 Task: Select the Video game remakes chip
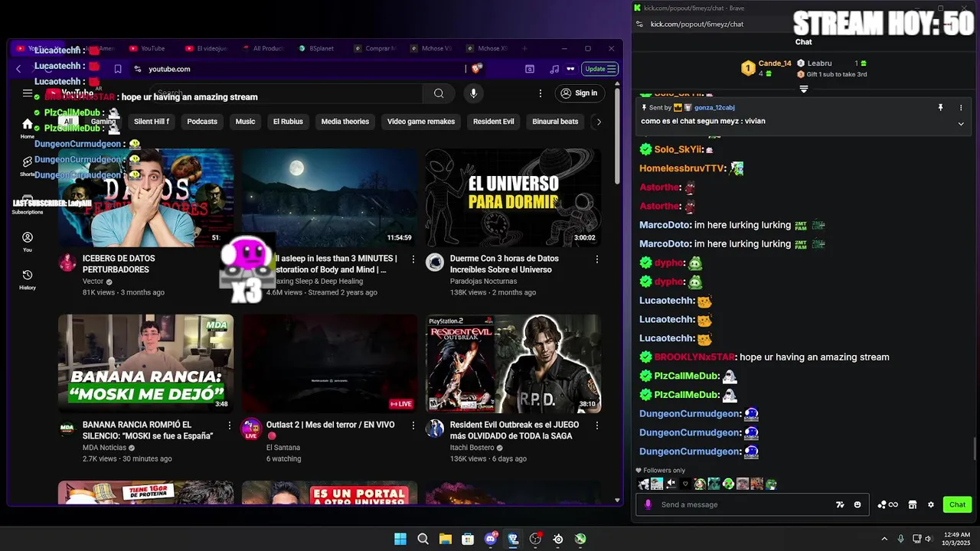(x=421, y=122)
